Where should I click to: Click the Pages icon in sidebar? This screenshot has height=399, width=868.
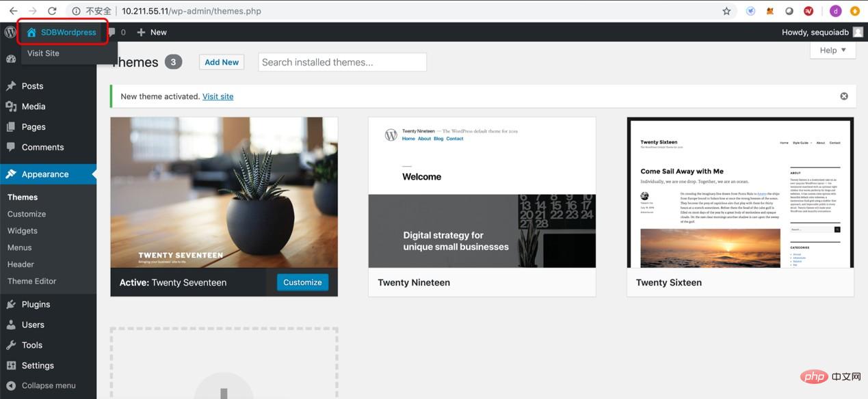tap(10, 127)
